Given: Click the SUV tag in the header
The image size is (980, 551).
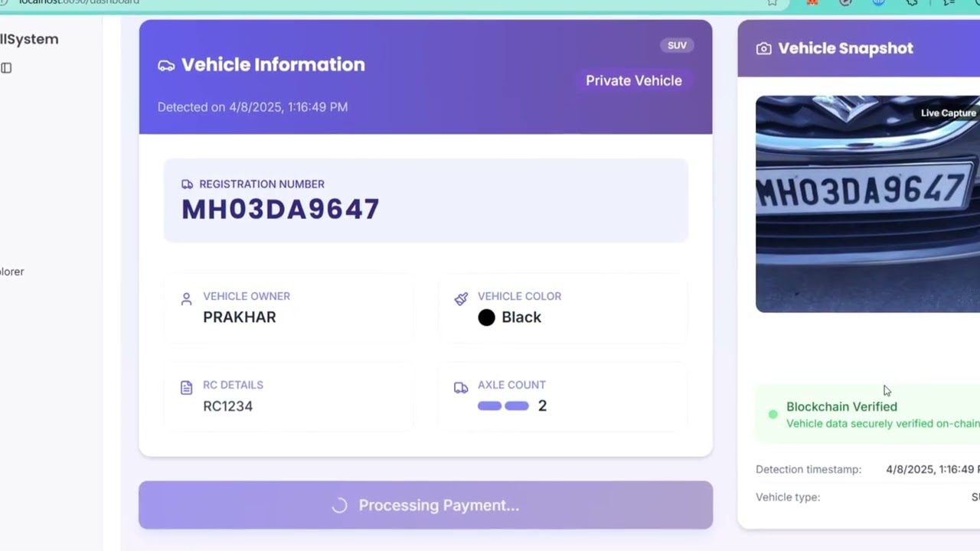Looking at the screenshot, I should pyautogui.click(x=677, y=45).
